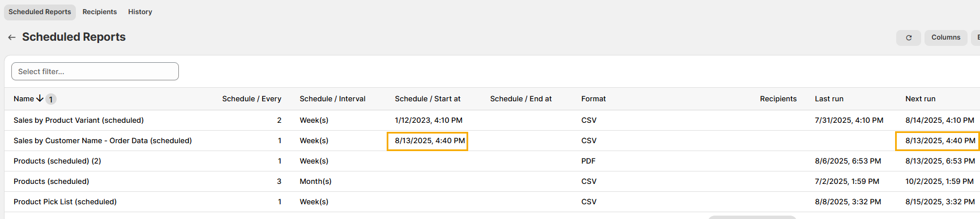Image resolution: width=980 pixels, height=219 pixels.
Task: Switch to the Recipients tab
Action: click(x=100, y=12)
